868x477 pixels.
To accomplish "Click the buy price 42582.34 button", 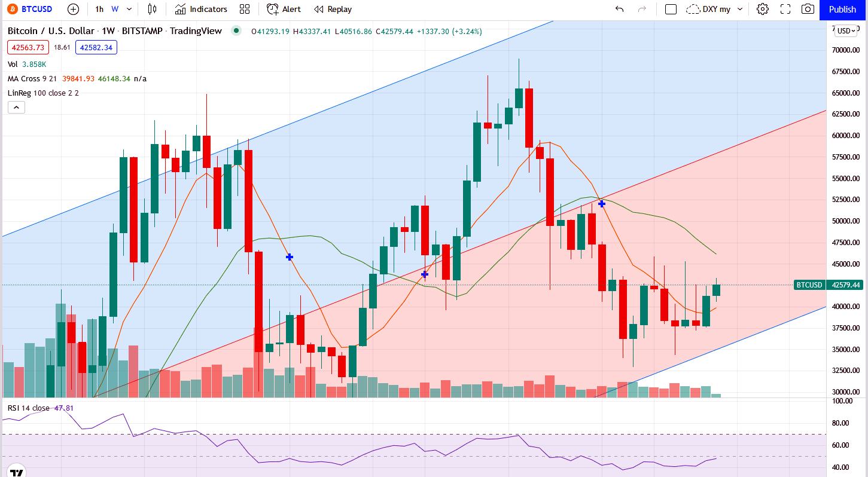I will 96,47.
